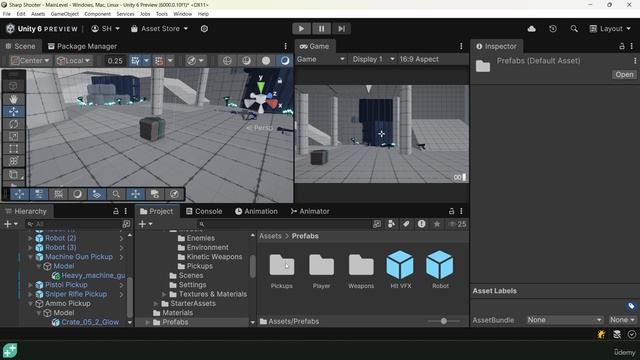Click search-by-type icon in Project panel
The height and width of the screenshot is (360, 640).
click(x=391, y=224)
